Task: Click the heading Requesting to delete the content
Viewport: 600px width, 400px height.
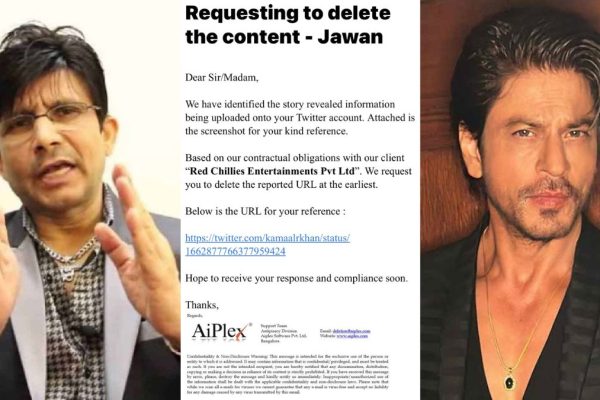Action: [x=288, y=24]
